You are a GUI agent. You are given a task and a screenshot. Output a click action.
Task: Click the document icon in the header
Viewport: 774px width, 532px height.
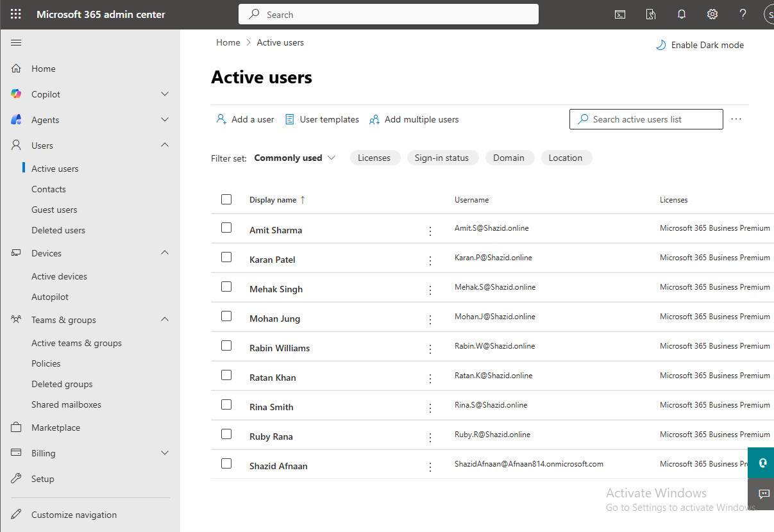coord(651,14)
